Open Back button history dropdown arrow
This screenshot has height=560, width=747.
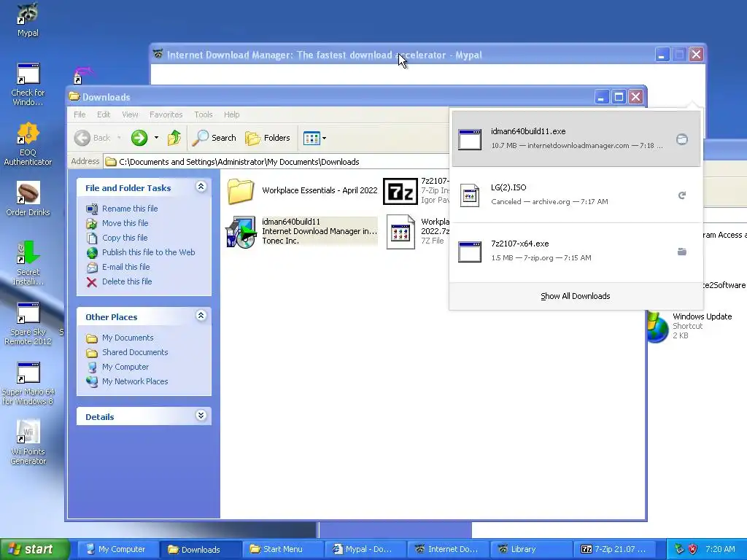point(119,138)
